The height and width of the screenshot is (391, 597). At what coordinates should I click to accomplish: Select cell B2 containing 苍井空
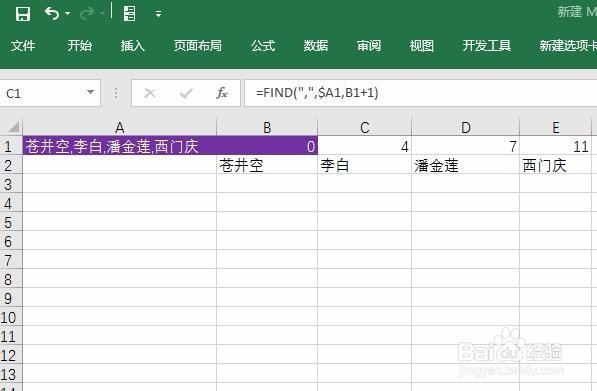(x=267, y=165)
